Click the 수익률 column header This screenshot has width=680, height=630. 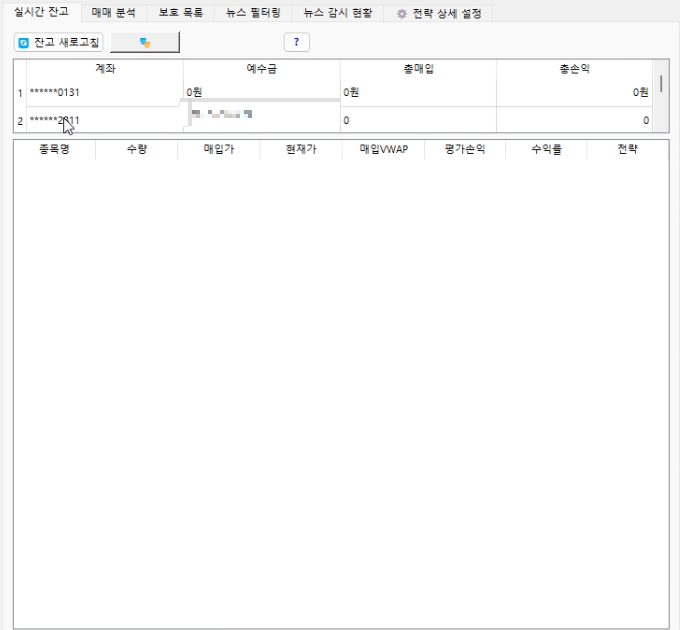(546, 149)
